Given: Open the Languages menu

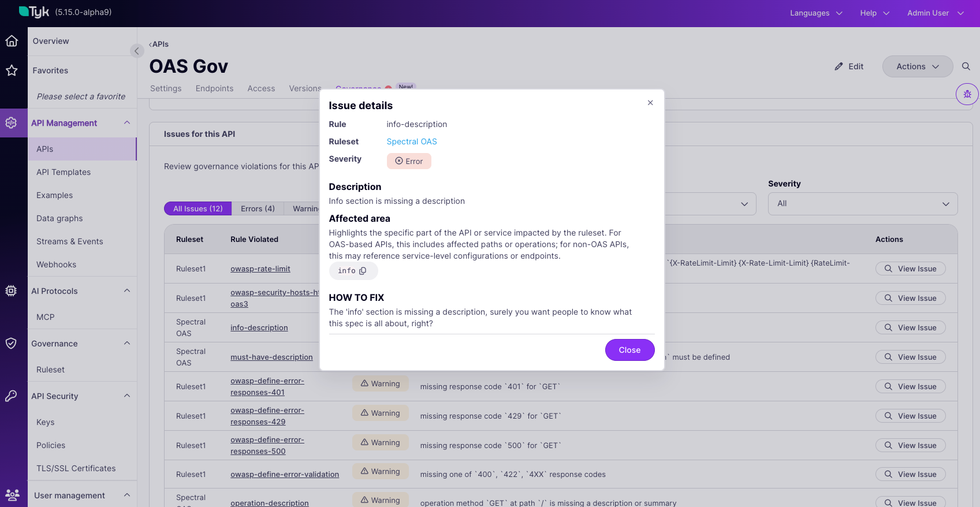Looking at the screenshot, I should (x=816, y=13).
